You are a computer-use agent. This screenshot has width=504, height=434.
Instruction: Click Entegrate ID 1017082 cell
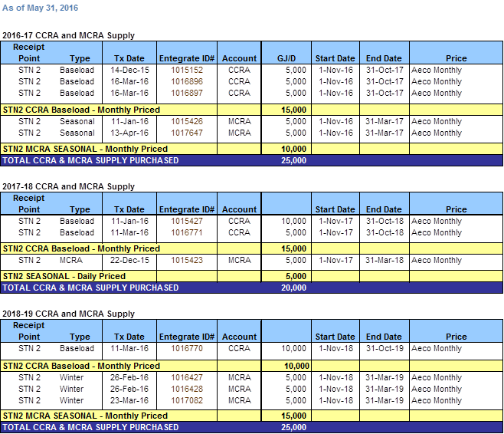point(186,400)
